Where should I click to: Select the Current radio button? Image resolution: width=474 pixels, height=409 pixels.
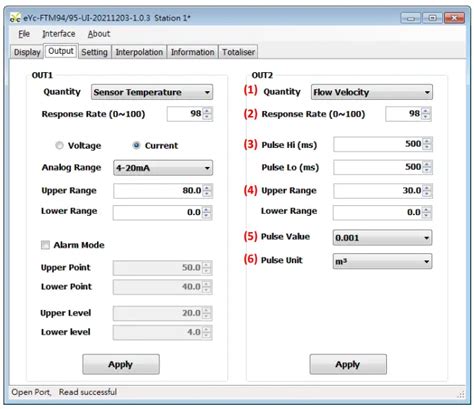tap(136, 145)
